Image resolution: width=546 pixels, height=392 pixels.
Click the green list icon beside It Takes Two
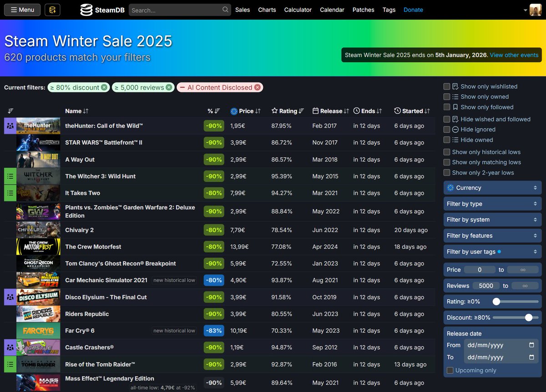tap(10, 193)
